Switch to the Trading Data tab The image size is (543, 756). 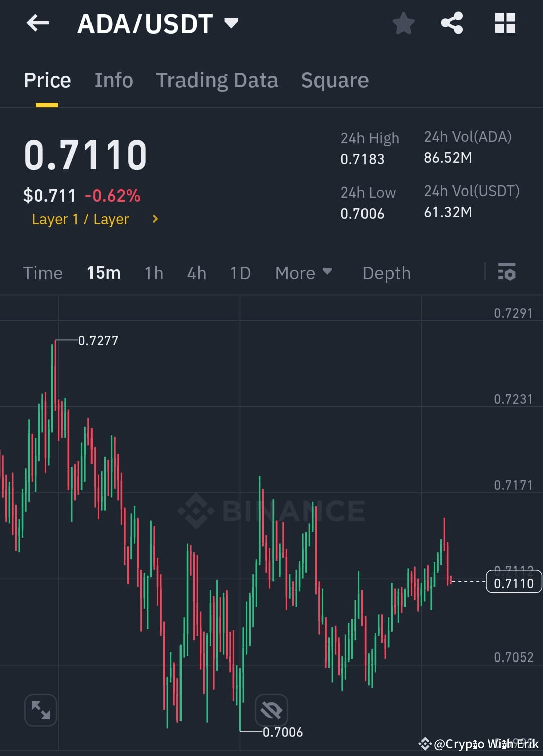pyautogui.click(x=217, y=80)
